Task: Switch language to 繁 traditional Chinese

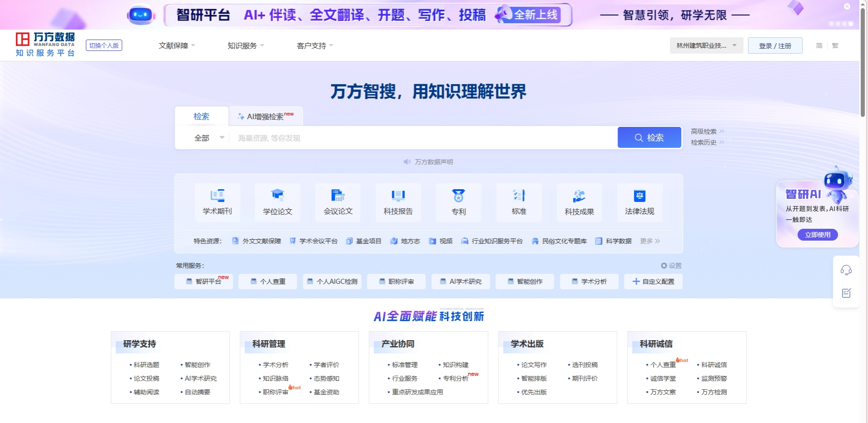Action: coord(835,45)
